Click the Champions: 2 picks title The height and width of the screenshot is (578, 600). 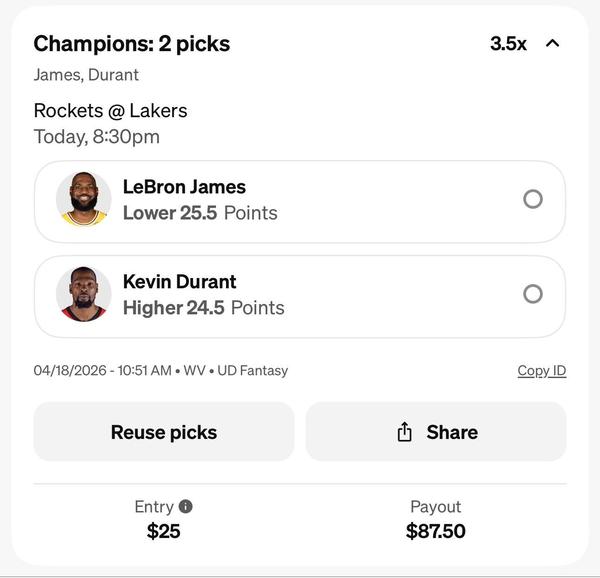click(132, 44)
